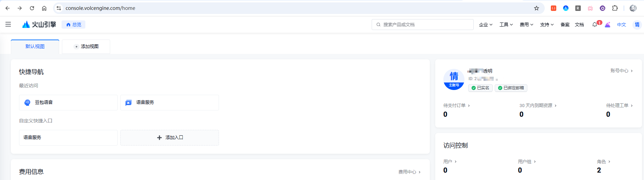Open the hamburger navigation menu
Screen dimensions: 644x180
(x=8, y=25)
